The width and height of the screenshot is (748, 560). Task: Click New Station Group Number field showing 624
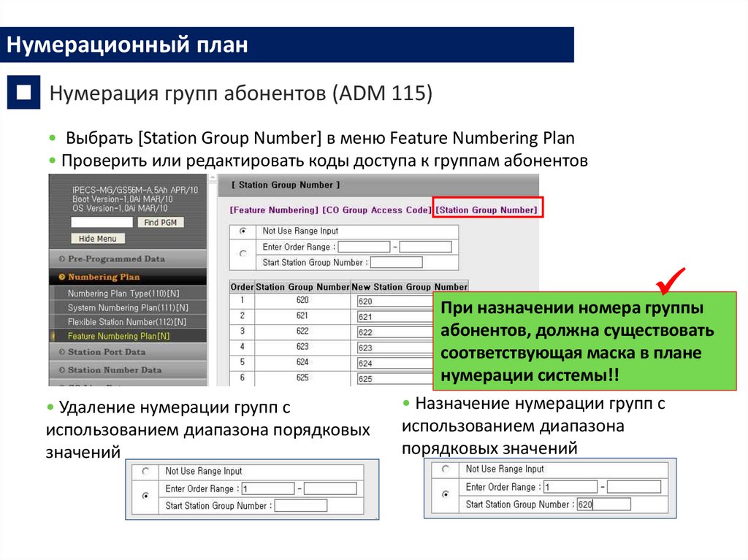click(395, 364)
